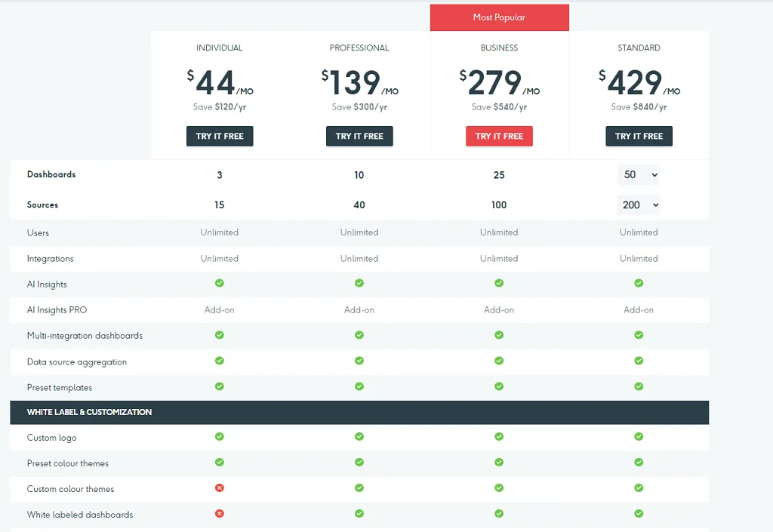Click Try It Free under Professional plan
773x532 pixels.
359,137
